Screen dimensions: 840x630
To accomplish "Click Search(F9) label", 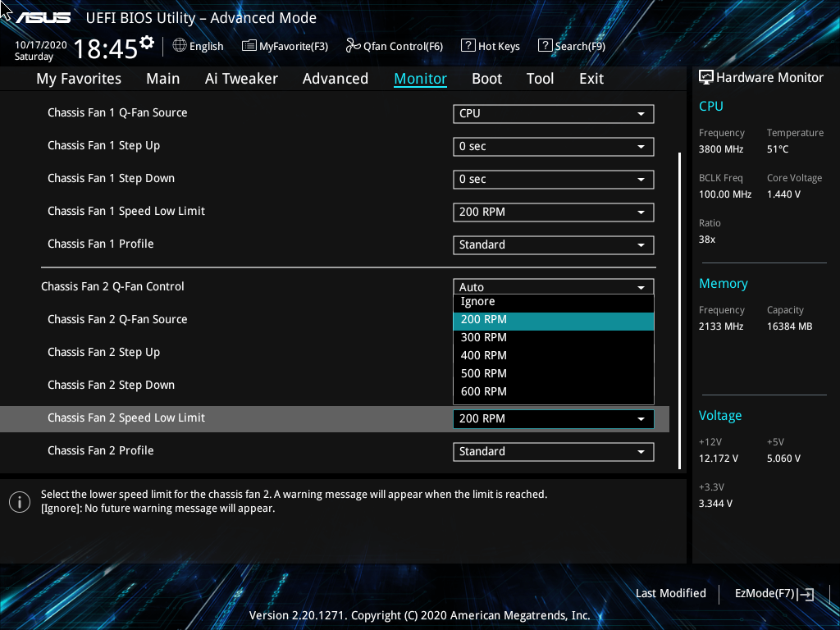I will click(580, 47).
